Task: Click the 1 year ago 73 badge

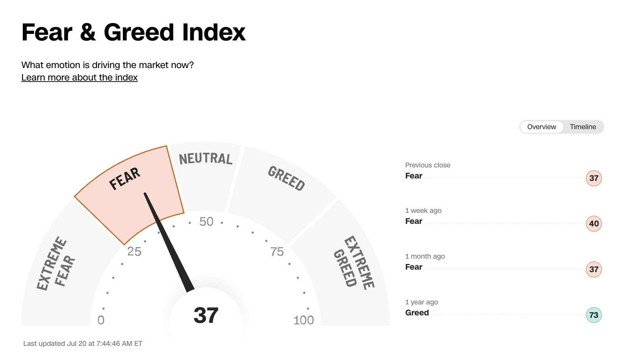Action: coord(594,315)
